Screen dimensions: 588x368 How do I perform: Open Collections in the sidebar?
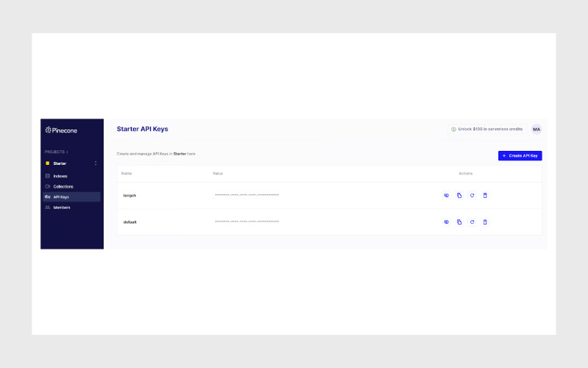coord(62,186)
